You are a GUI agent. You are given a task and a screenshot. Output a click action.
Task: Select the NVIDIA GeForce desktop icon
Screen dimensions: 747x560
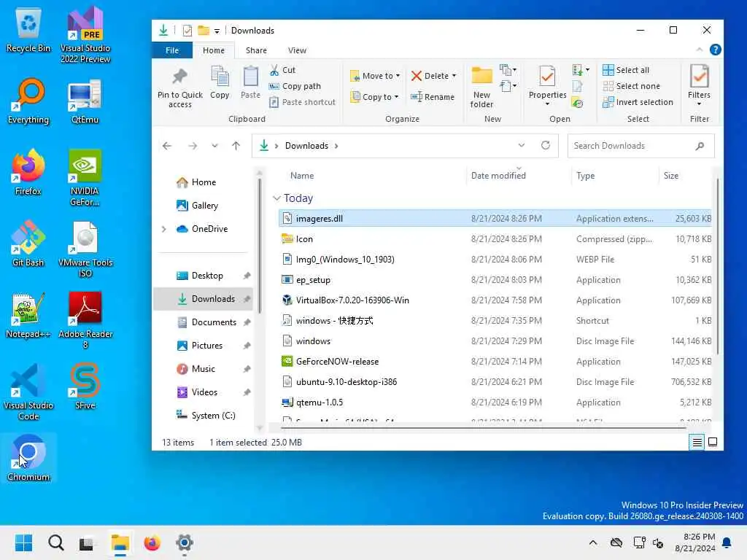(85, 177)
